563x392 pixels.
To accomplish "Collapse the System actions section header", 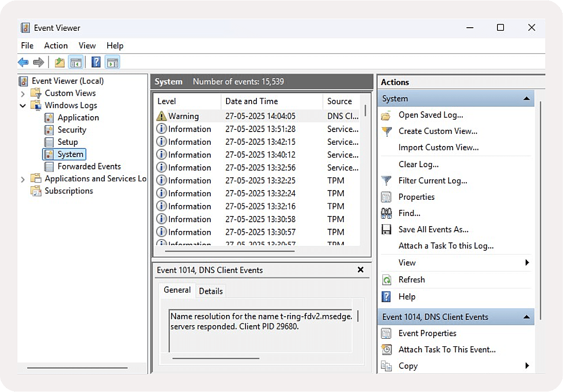I will (x=526, y=99).
